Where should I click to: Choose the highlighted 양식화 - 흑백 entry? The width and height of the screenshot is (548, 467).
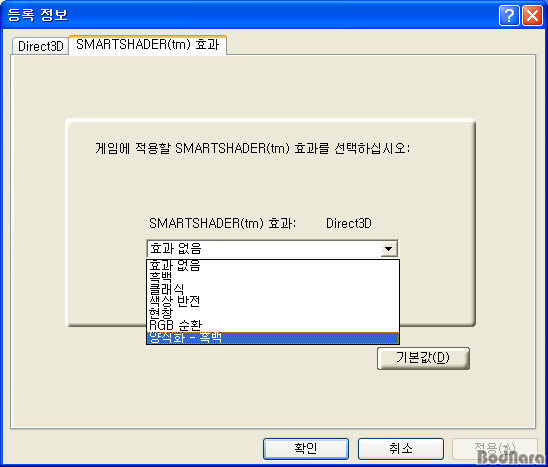click(273, 338)
